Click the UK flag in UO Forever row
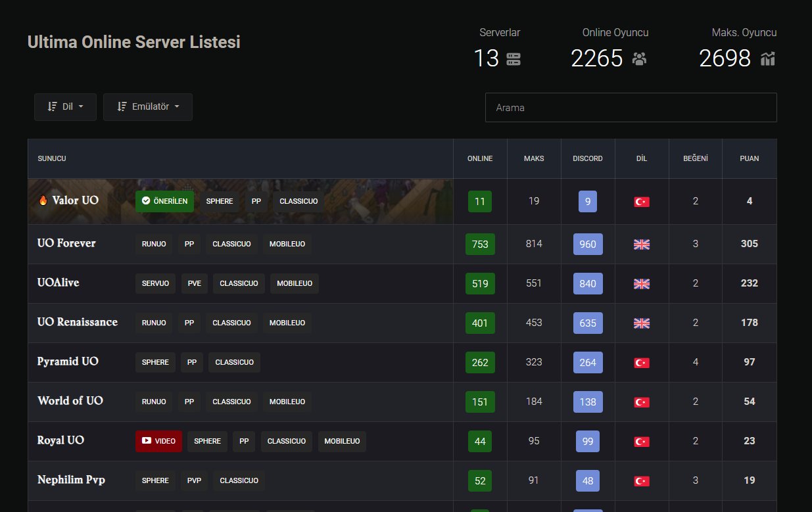 click(x=641, y=244)
